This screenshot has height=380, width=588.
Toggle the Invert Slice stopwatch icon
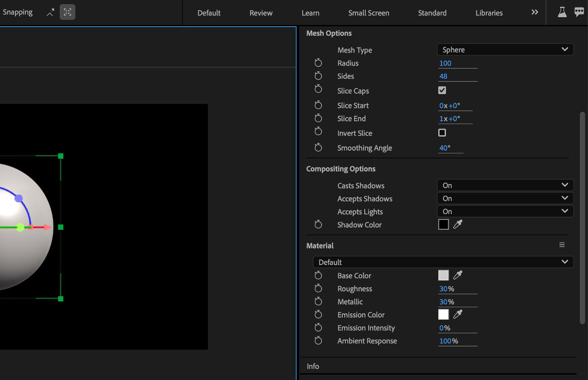tap(318, 131)
